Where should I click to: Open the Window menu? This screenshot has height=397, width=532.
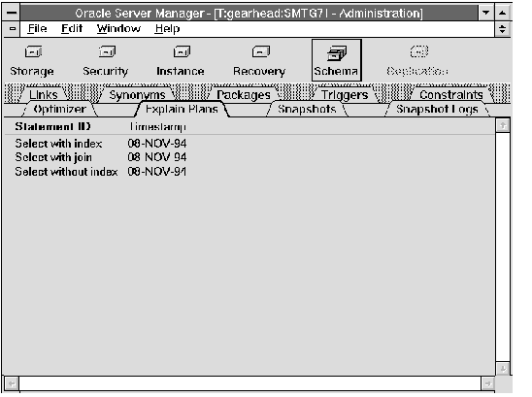point(118,29)
